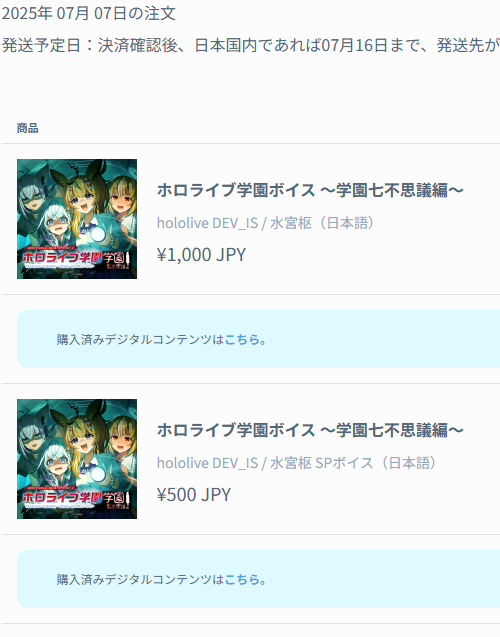
Task: Click the glowing orb in first cover art
Action: pos(98,234)
